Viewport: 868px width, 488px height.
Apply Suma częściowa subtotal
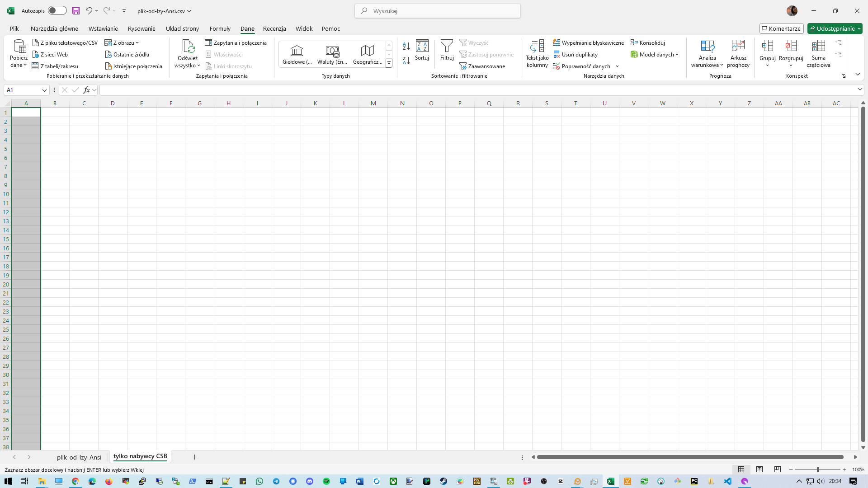[818, 53]
